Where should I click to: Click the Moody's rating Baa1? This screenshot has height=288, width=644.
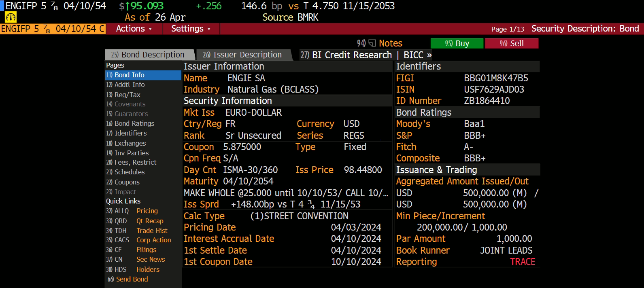474,124
